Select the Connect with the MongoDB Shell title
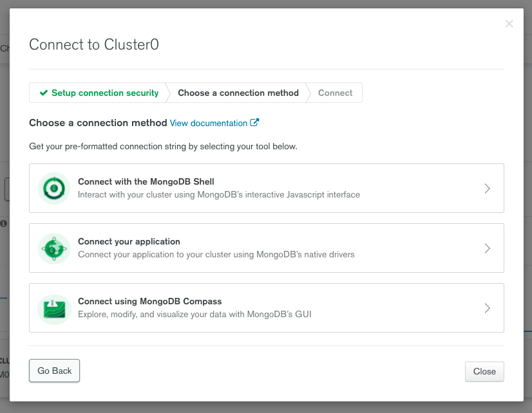The image size is (532, 413). [x=146, y=182]
